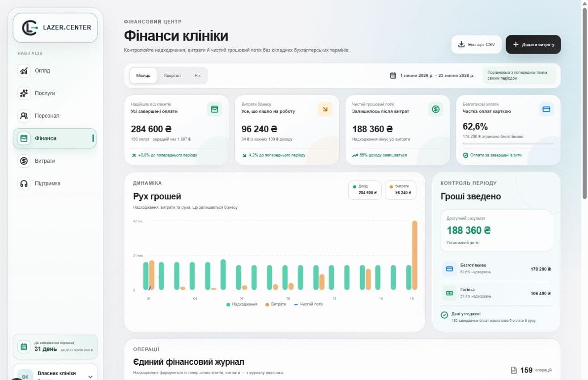Click the Безготівково card icon in Гроші зведено
588x380 pixels.
(449, 269)
